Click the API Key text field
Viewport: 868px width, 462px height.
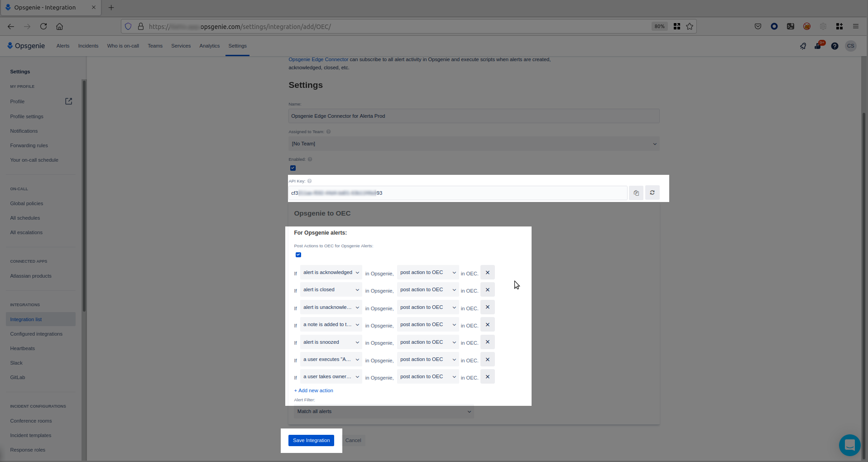pos(458,193)
